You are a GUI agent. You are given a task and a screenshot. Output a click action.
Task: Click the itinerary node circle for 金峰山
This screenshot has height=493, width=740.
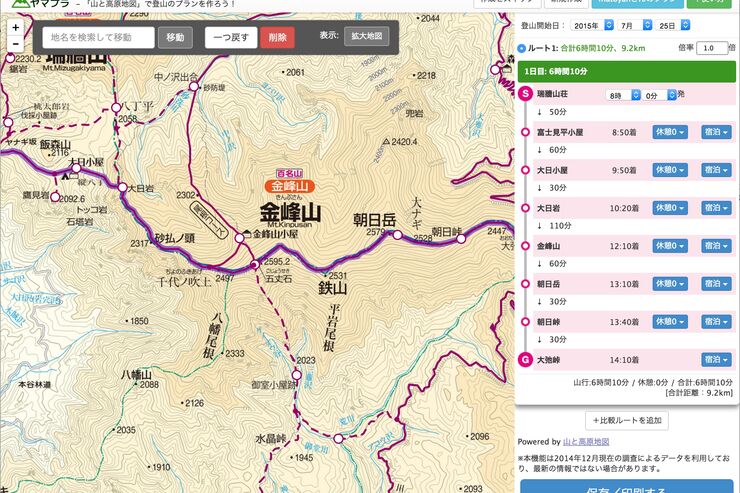tap(525, 246)
